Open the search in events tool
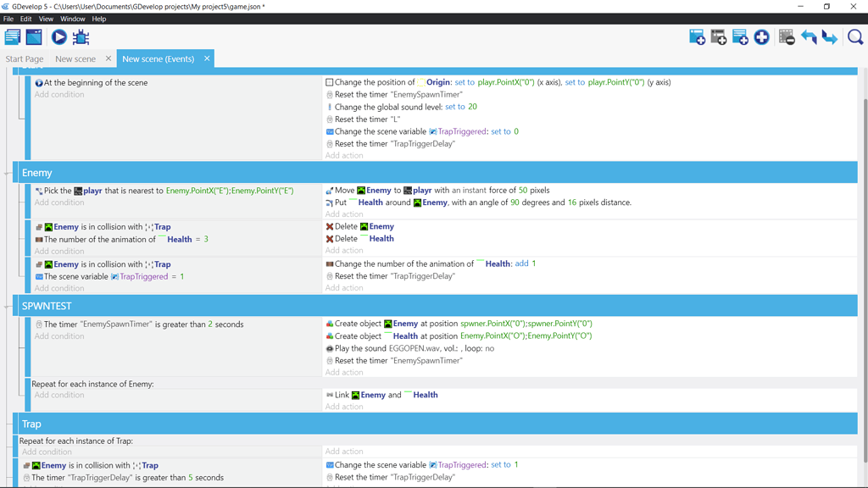 (x=854, y=36)
